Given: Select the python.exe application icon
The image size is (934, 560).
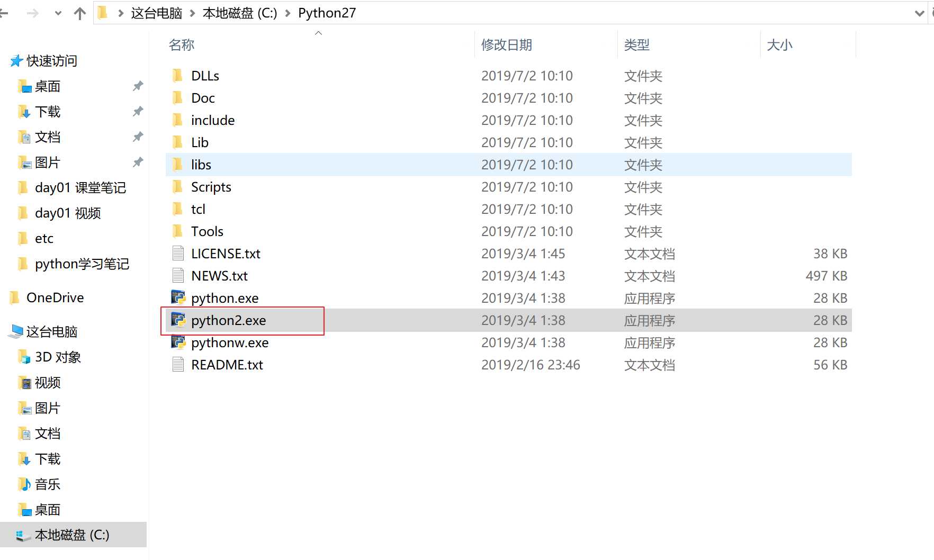Looking at the screenshot, I should [x=178, y=298].
